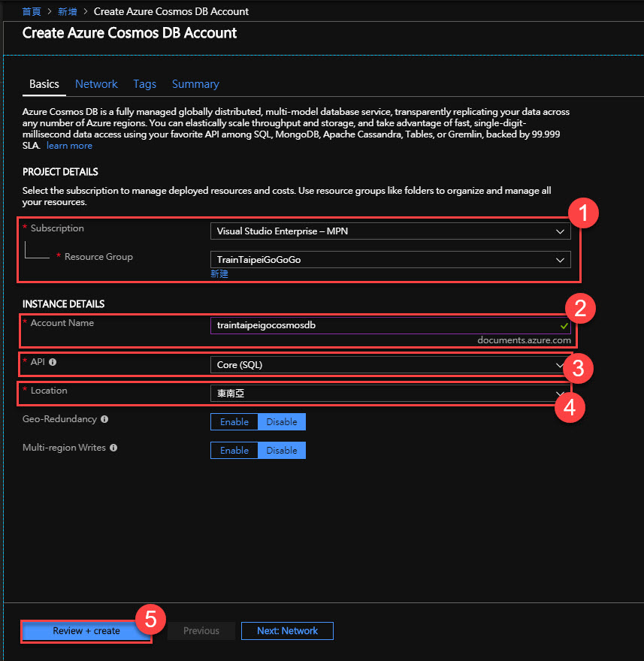The height and width of the screenshot is (661, 644).
Task: Expand the Location dropdown
Action: coord(390,394)
